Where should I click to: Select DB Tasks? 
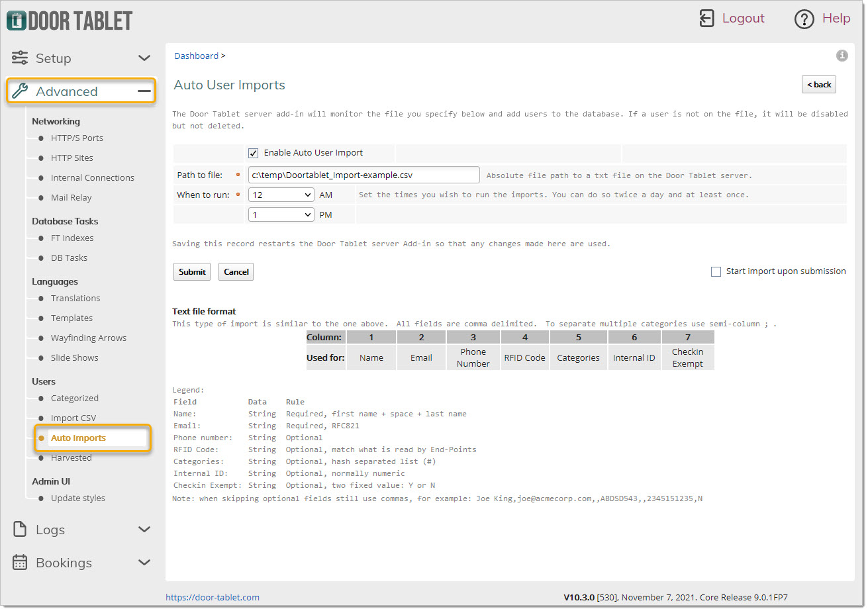pos(69,258)
